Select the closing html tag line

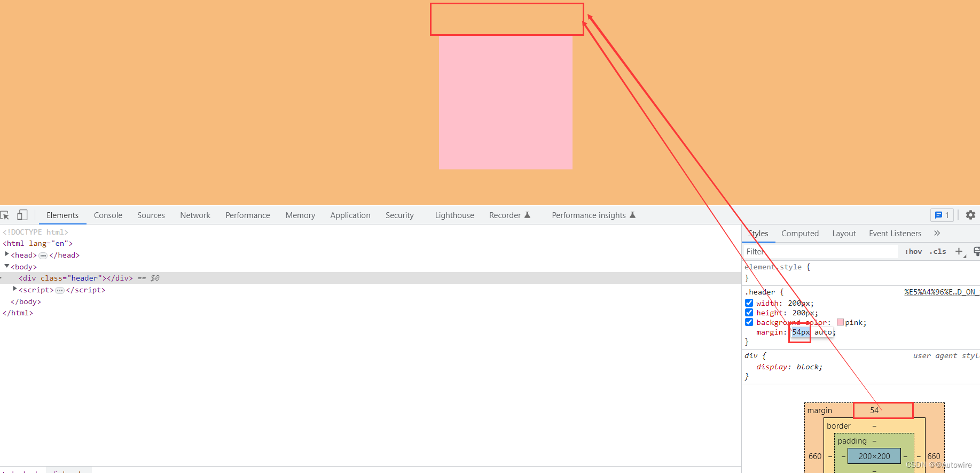(x=18, y=313)
